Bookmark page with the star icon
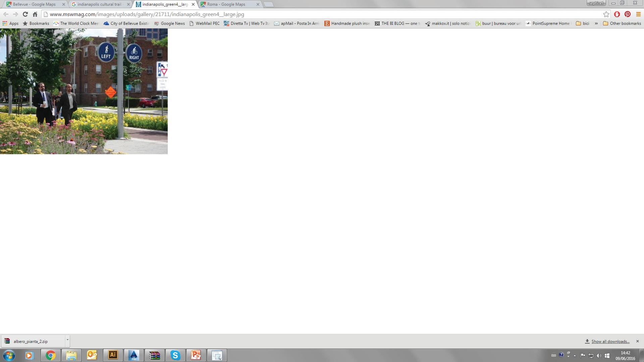Viewport: 644px width, 362px height. coord(606,14)
